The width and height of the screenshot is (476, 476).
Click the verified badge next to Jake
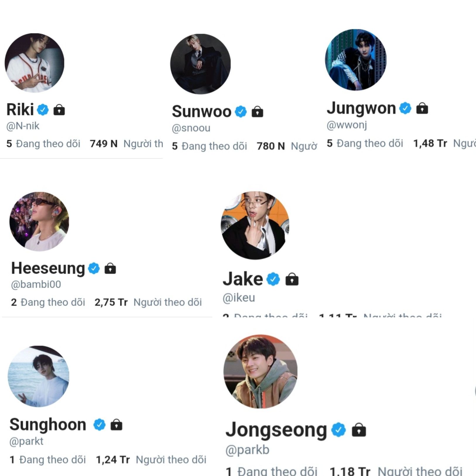coord(273,279)
